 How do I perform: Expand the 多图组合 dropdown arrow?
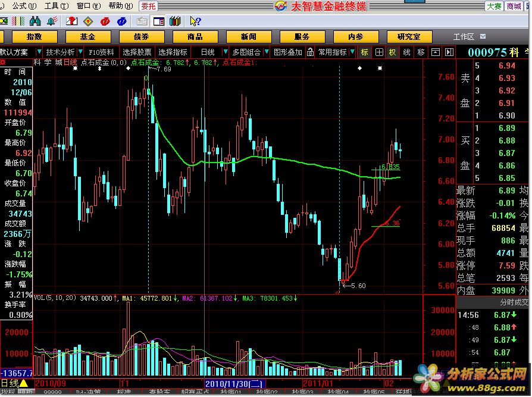point(267,52)
